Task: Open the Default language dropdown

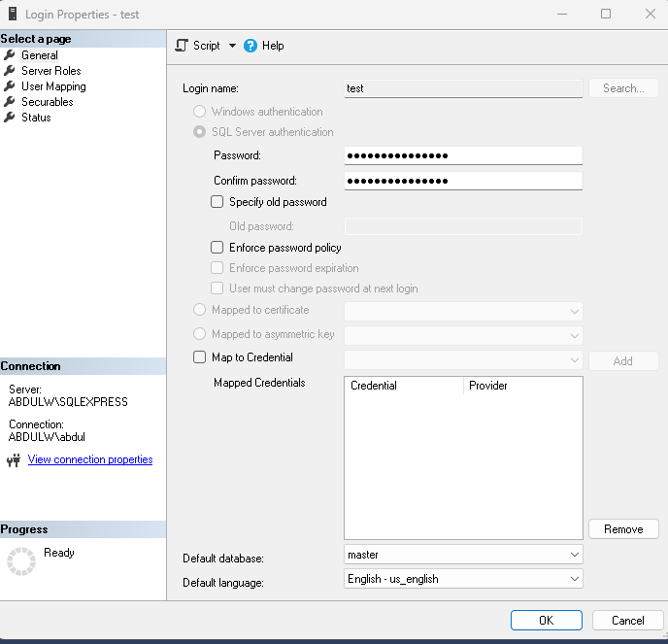Action: coord(575,579)
